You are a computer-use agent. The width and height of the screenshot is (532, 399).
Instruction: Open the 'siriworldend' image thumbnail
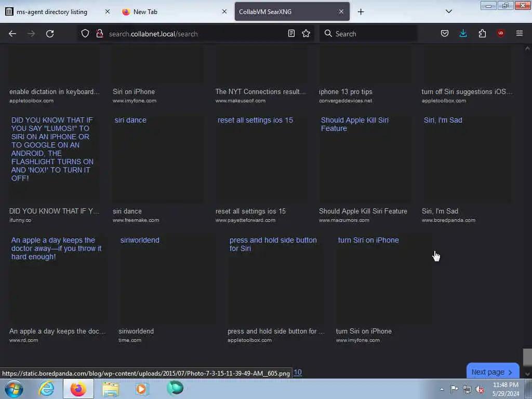pos(167,279)
